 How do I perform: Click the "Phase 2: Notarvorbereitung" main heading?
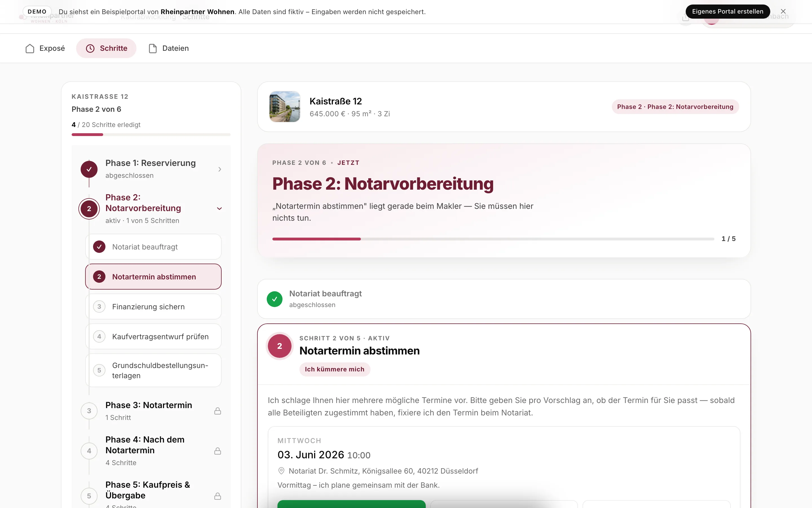tap(383, 184)
